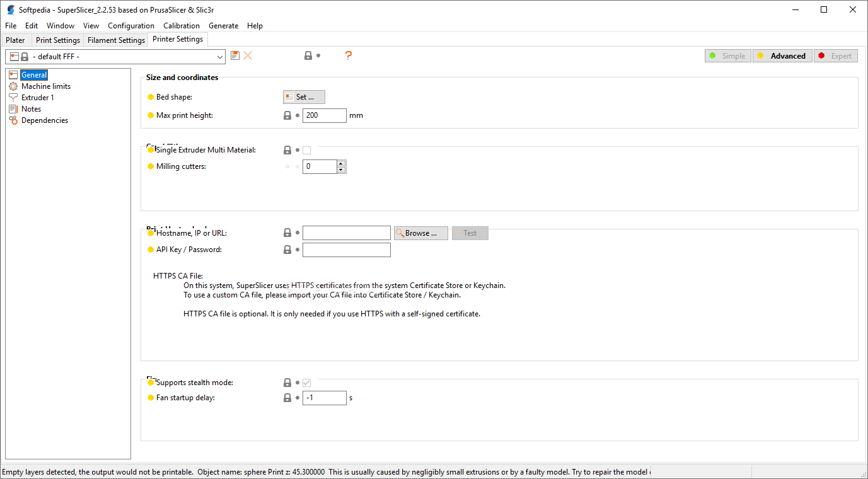Click lock icon for Supports stealth mode

pyautogui.click(x=287, y=383)
